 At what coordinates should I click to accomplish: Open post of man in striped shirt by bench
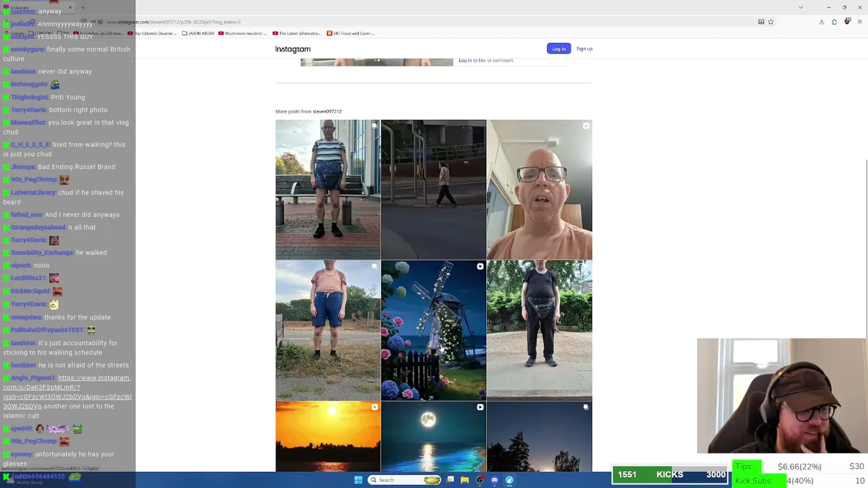[328, 189]
